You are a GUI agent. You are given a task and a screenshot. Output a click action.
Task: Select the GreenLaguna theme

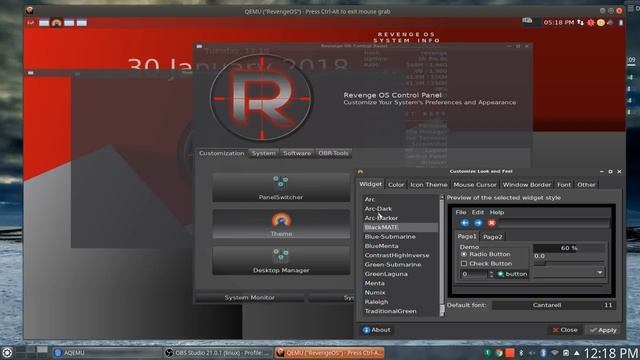pyautogui.click(x=400, y=274)
